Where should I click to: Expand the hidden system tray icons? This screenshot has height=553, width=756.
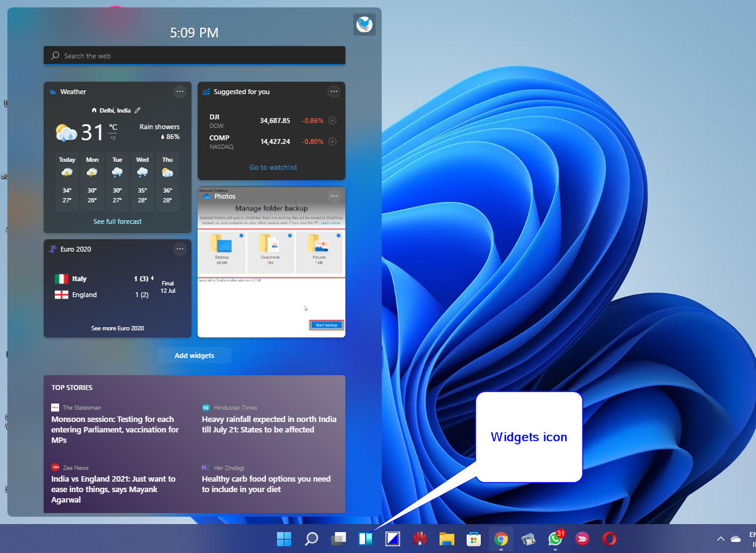[721, 539]
